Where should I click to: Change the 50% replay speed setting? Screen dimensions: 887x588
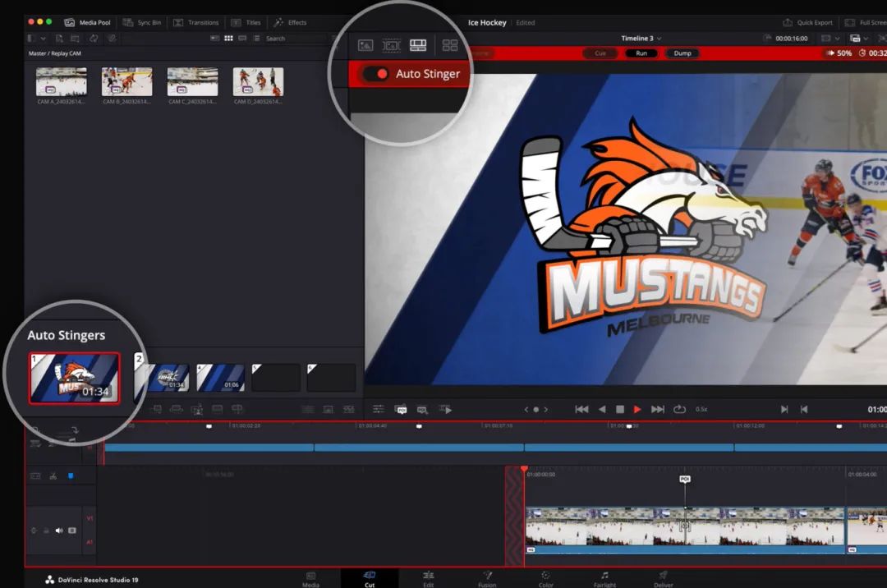[x=839, y=53]
